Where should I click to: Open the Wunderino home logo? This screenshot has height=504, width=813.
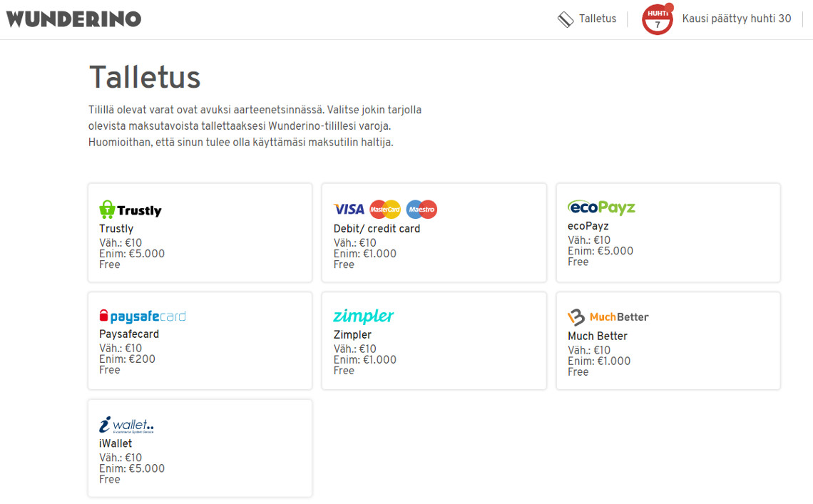tap(73, 19)
